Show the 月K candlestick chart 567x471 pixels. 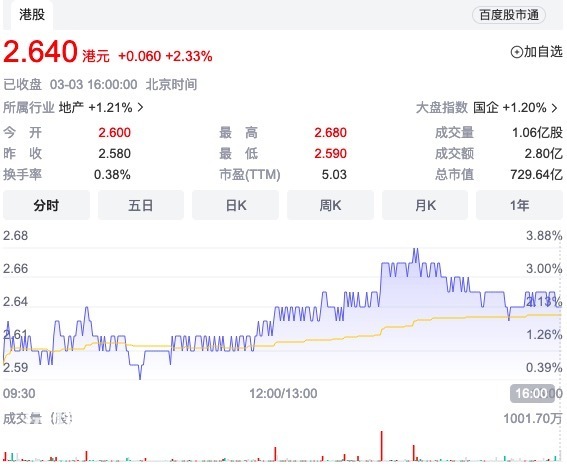pyautogui.click(x=425, y=205)
